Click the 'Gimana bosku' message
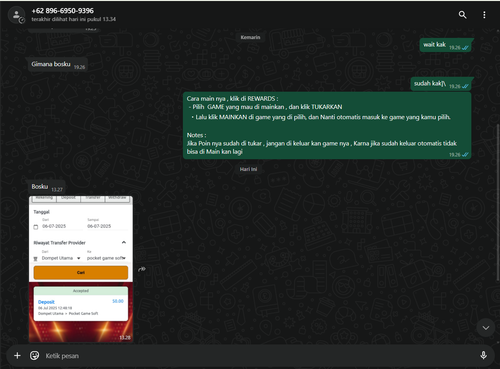 click(57, 64)
